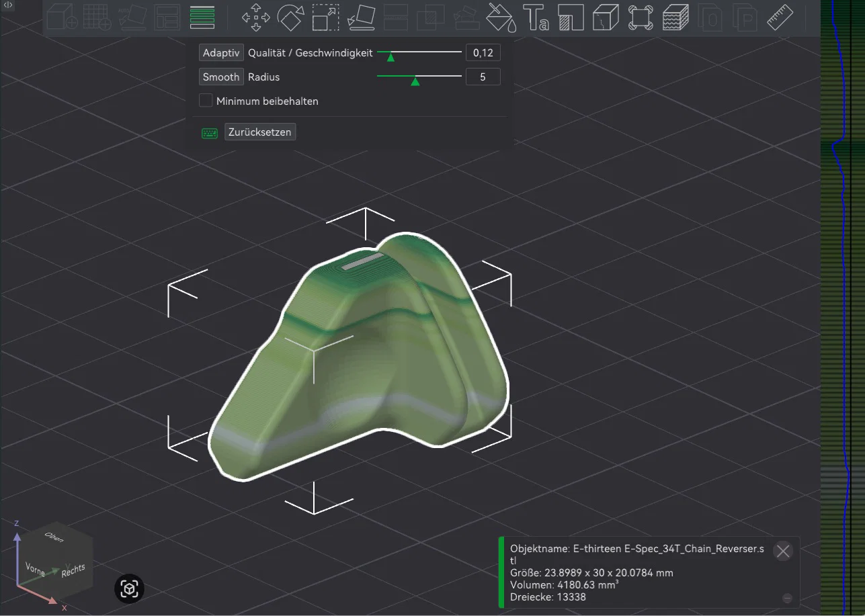Click the quality value field showing 0,12
865x616 pixels.
(x=483, y=53)
